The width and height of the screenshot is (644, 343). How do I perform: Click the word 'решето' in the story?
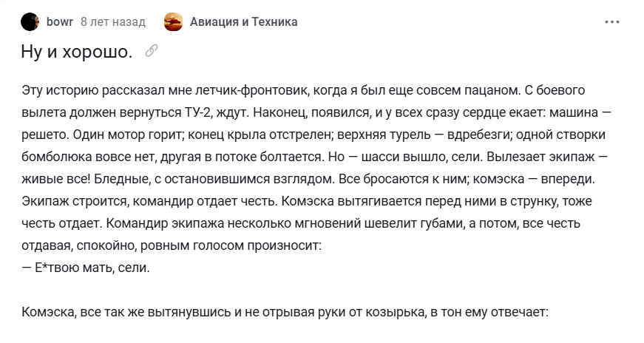pyautogui.click(x=44, y=135)
